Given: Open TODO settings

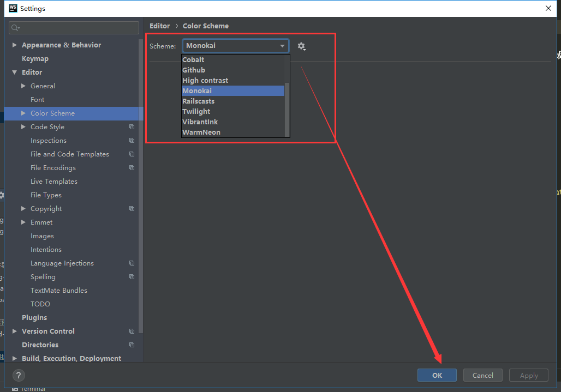Looking at the screenshot, I should coord(40,304).
